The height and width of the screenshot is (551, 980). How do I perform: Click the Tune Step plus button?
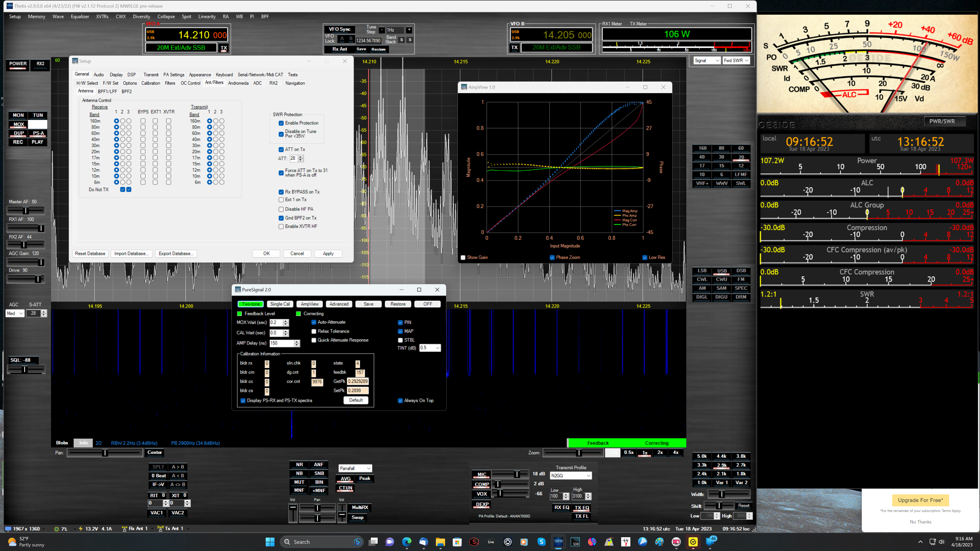click(x=409, y=30)
